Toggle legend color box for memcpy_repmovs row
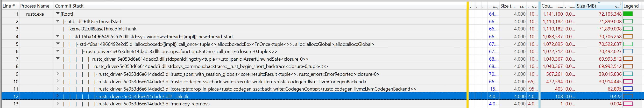644x108 pixels. (x=628, y=104)
